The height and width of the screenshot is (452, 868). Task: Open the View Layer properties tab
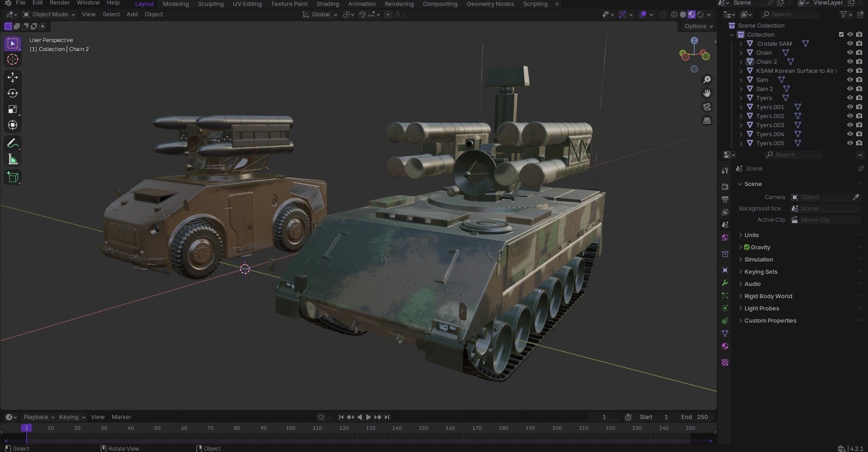(x=725, y=212)
